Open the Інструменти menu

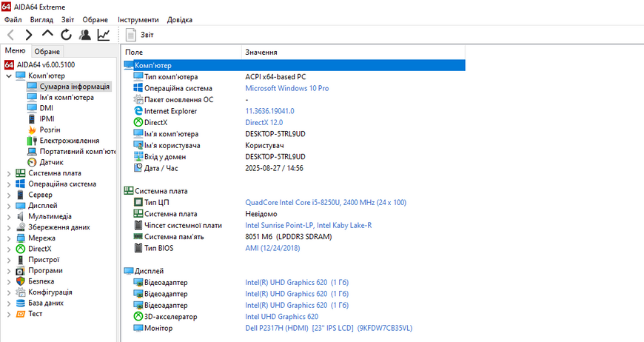(138, 20)
